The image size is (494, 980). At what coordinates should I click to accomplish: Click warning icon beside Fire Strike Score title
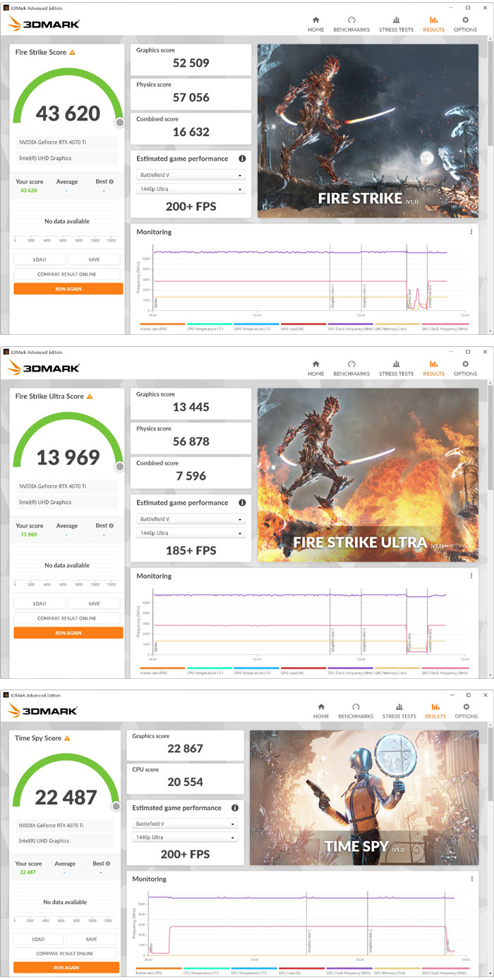tap(72, 53)
